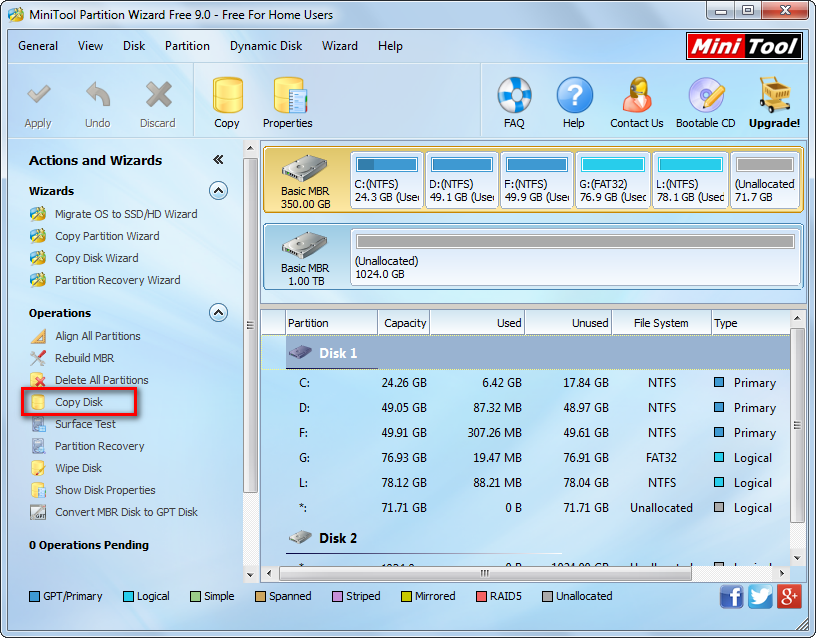Collapse the Operations section
The image size is (816, 638).
tap(219, 313)
